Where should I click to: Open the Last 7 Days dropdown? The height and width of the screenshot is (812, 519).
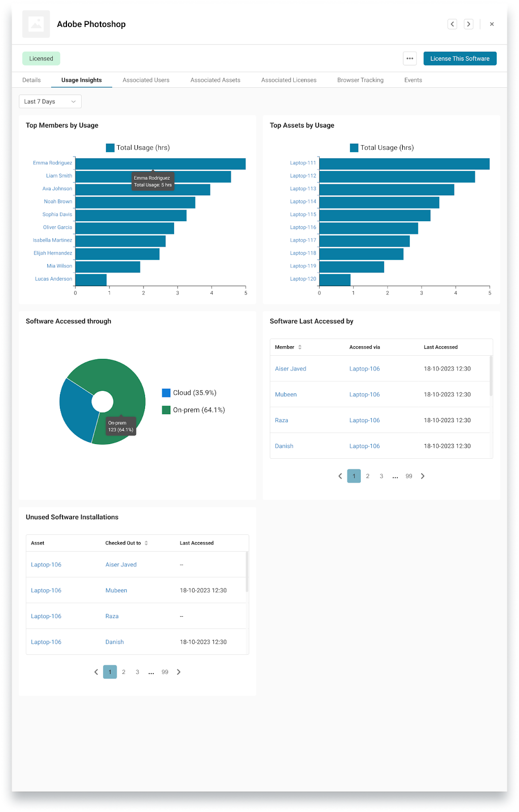click(50, 101)
